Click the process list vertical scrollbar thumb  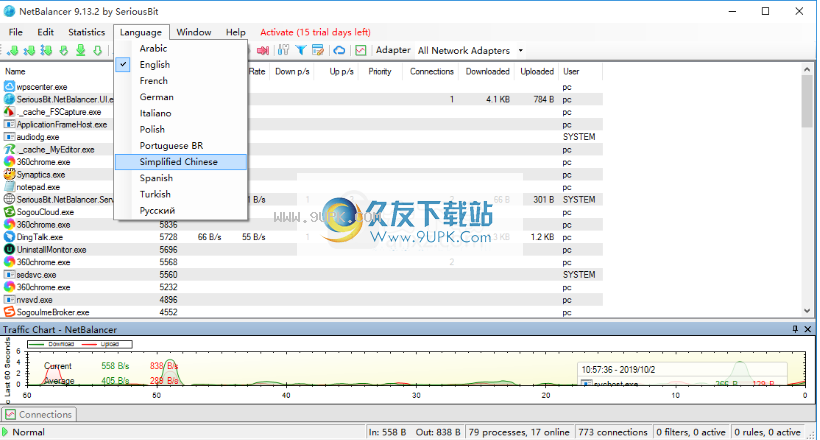tap(806, 101)
